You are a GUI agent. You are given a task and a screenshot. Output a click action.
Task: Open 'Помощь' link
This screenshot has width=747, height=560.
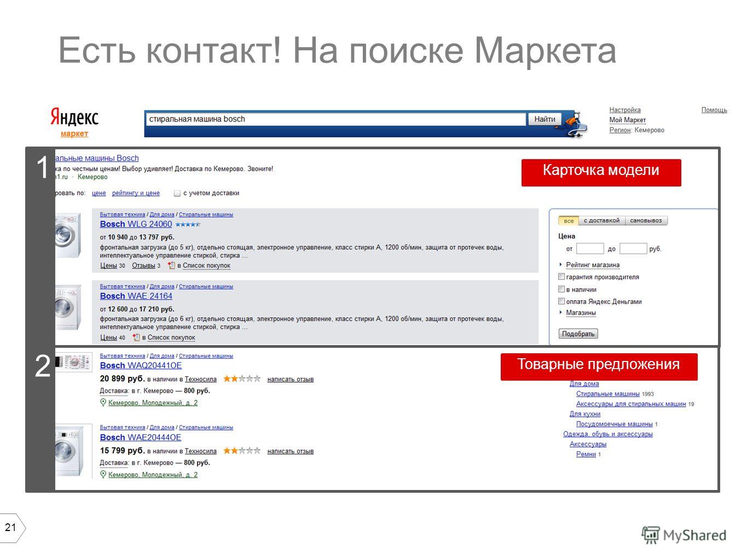(x=714, y=110)
